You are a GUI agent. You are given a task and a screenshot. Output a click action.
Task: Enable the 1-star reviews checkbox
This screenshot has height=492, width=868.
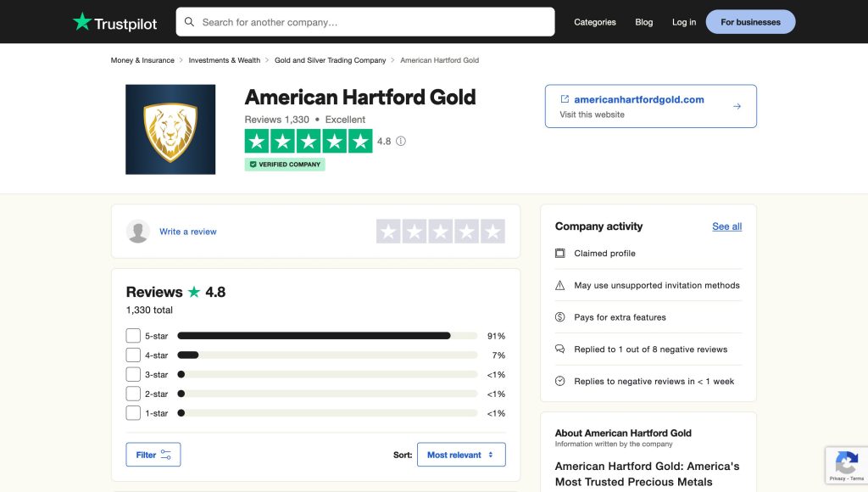point(133,413)
